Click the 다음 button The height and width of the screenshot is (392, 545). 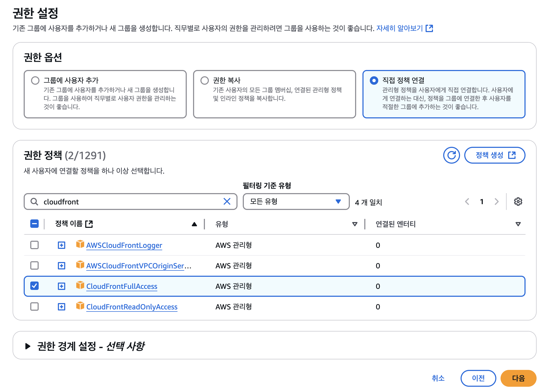click(518, 378)
